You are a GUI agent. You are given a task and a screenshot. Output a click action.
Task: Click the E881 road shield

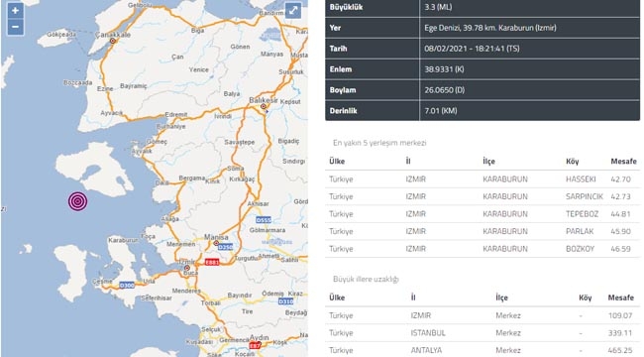pyautogui.click(x=212, y=262)
